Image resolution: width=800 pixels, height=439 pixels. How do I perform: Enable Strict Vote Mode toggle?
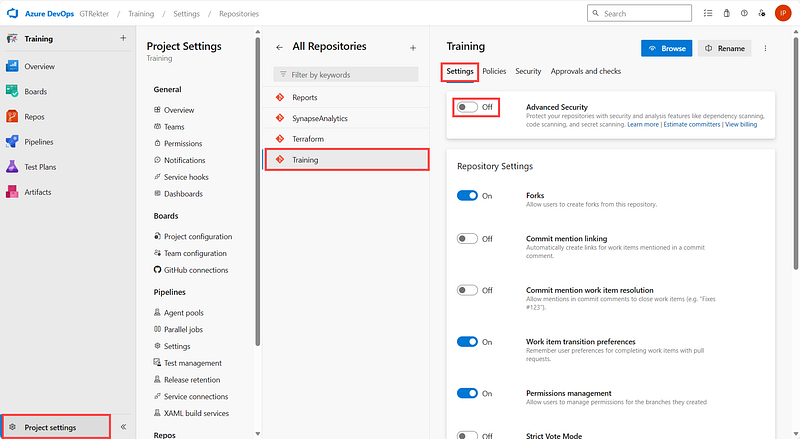pos(467,435)
